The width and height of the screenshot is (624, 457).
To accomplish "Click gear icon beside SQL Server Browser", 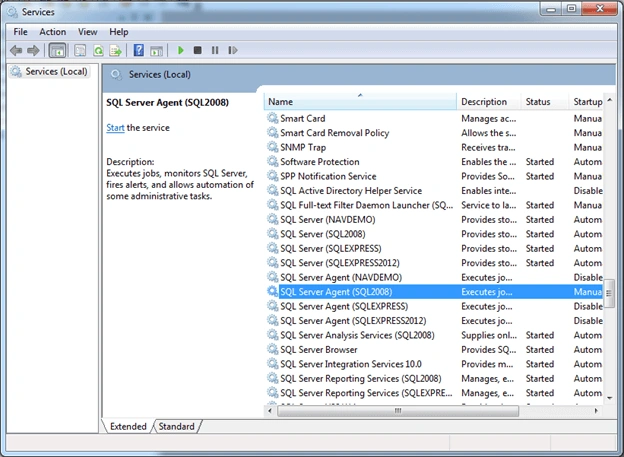I will coord(273,350).
